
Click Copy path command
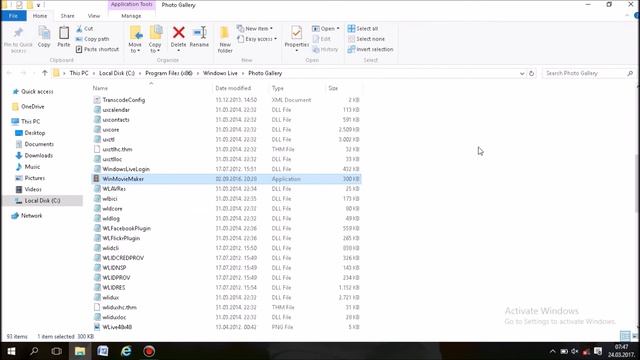[x=92, y=39]
